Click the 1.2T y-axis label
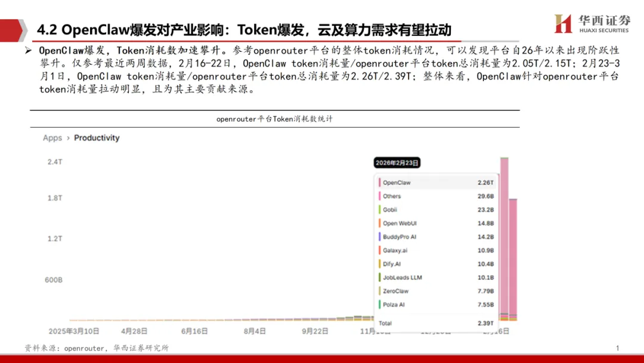644x363 pixels. (x=55, y=238)
